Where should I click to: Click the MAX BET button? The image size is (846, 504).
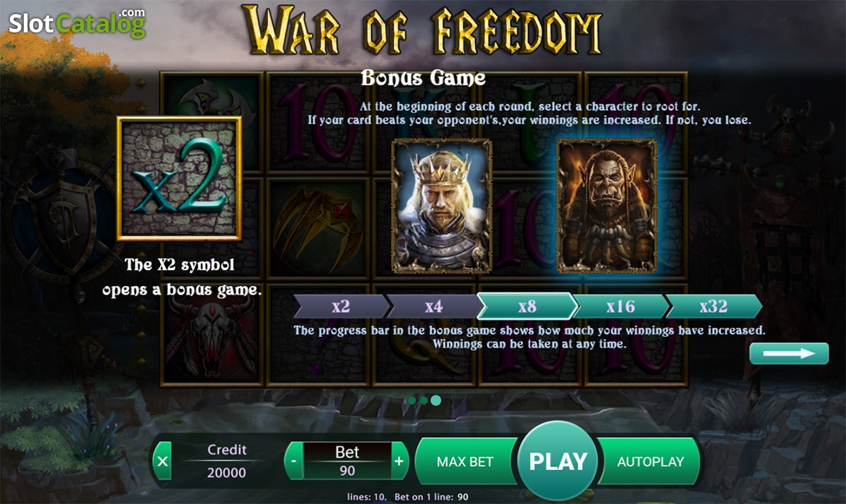[465, 462]
